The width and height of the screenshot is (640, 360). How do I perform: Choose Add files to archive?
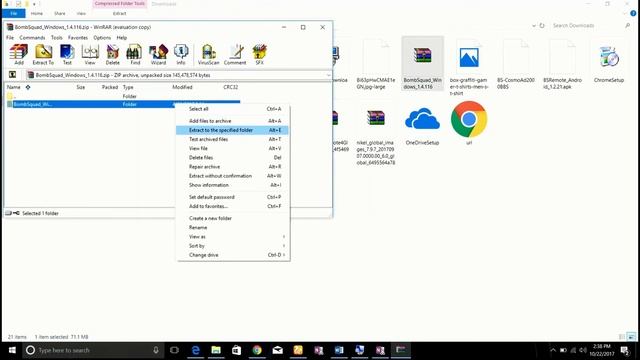point(233,121)
